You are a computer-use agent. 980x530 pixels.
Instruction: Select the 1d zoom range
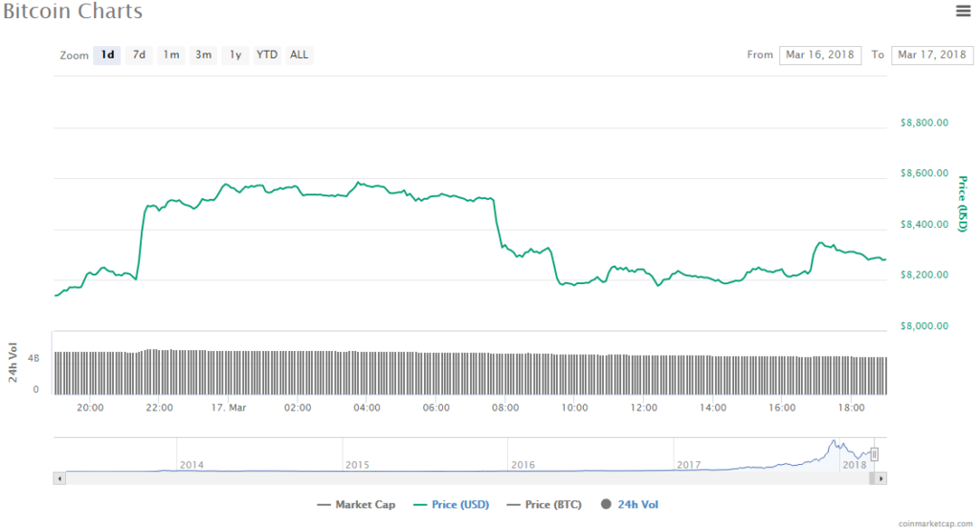point(107,55)
